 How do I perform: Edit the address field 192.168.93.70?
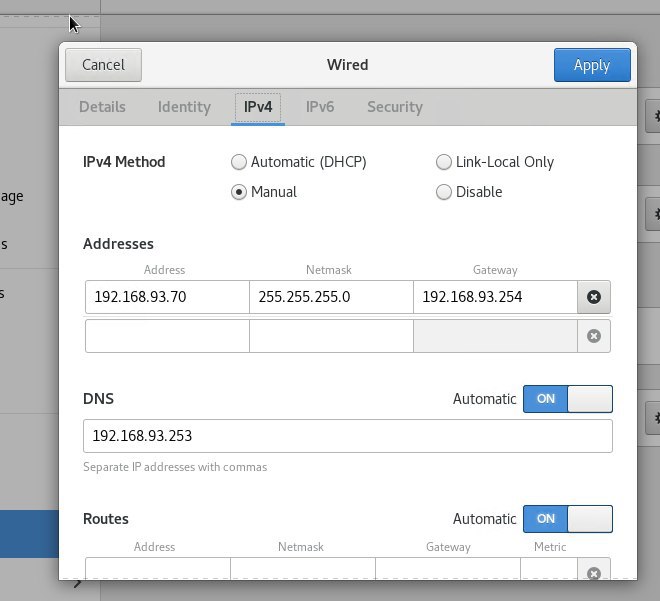167,297
